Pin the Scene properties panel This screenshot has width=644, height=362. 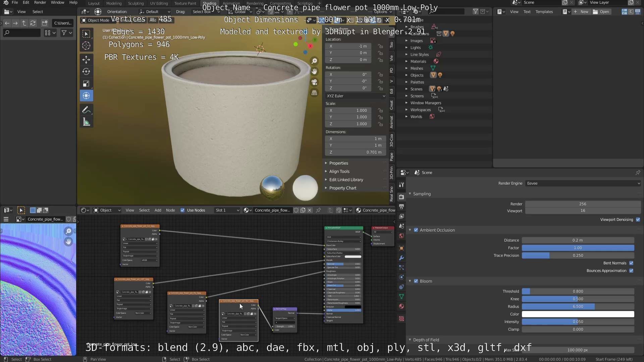pyautogui.click(x=638, y=173)
